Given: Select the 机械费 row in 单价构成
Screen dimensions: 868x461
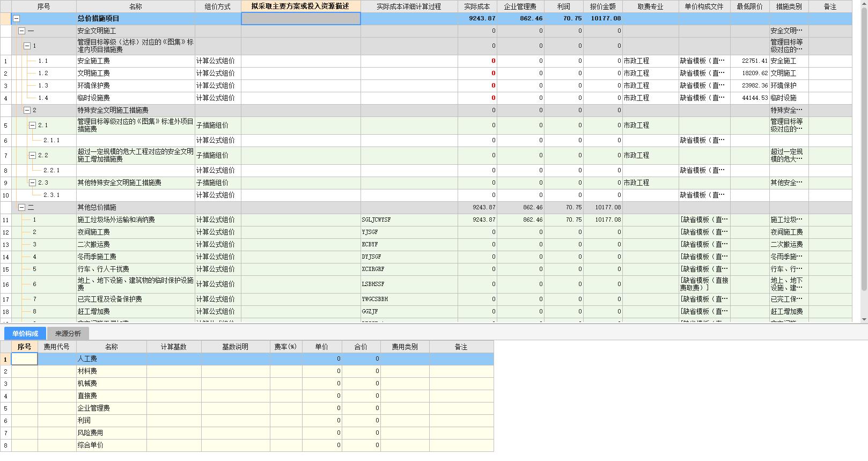Looking at the screenshot, I should pos(247,384).
